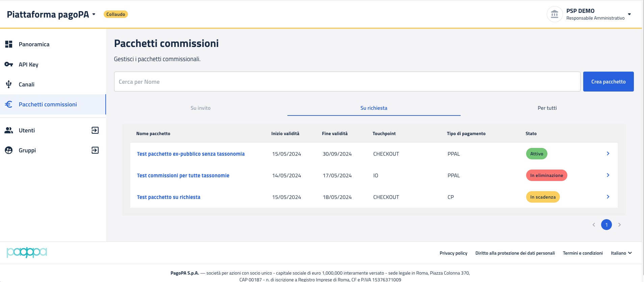Open Test pacchetto su richiesta link

coord(169,197)
